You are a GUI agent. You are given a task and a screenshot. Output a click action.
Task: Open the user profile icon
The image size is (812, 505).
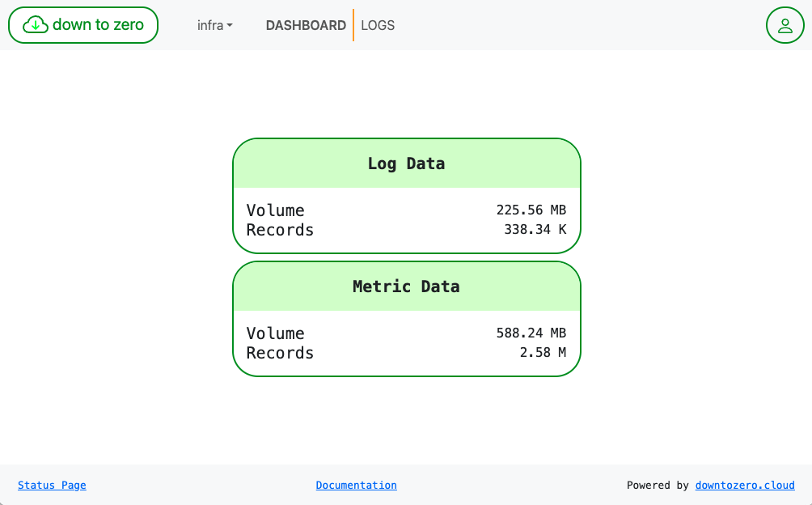pyautogui.click(x=785, y=25)
